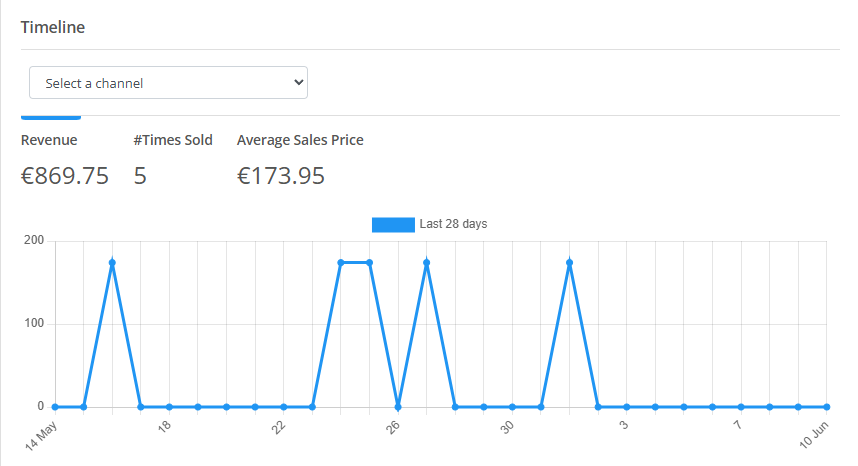Click the data point at 30 May
Screen dimensions: 858x466
512,407
